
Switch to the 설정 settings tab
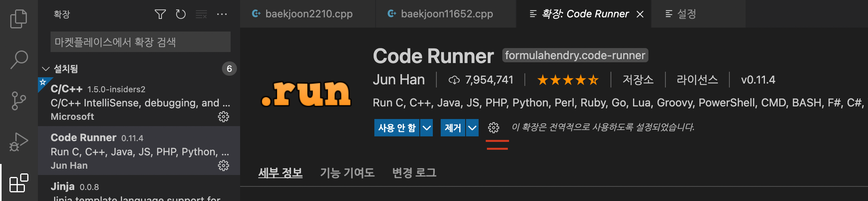point(698,14)
